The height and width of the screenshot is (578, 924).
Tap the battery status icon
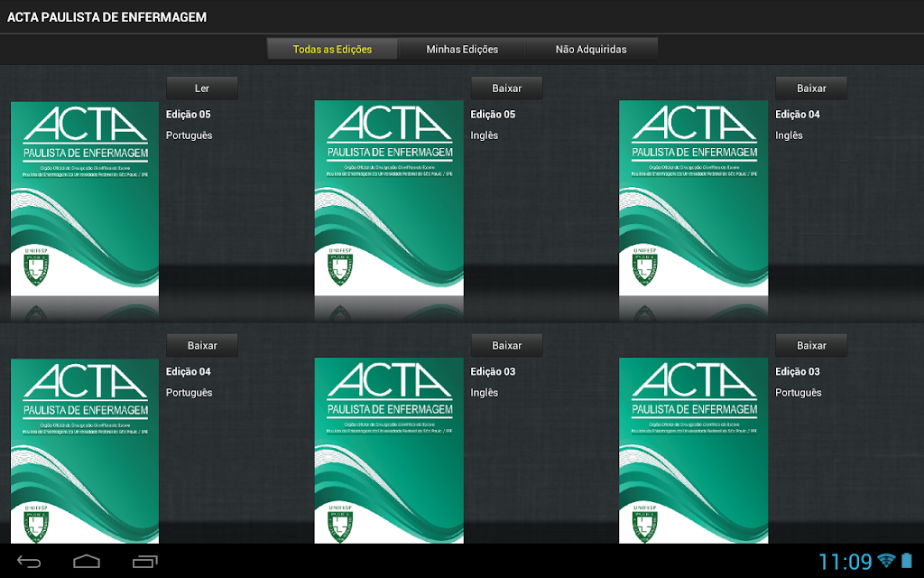coord(907,560)
